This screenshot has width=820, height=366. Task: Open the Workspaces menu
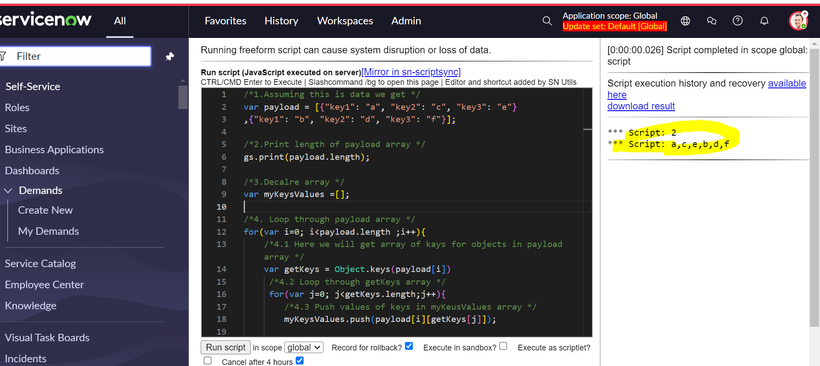point(345,21)
